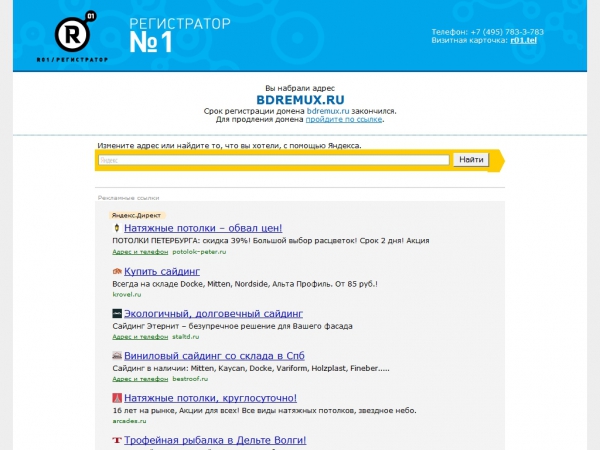This screenshot has height=450, width=600.
Task: Click the favicon beside "Натяжные потолки – обвал цен!"
Action: click(117, 228)
